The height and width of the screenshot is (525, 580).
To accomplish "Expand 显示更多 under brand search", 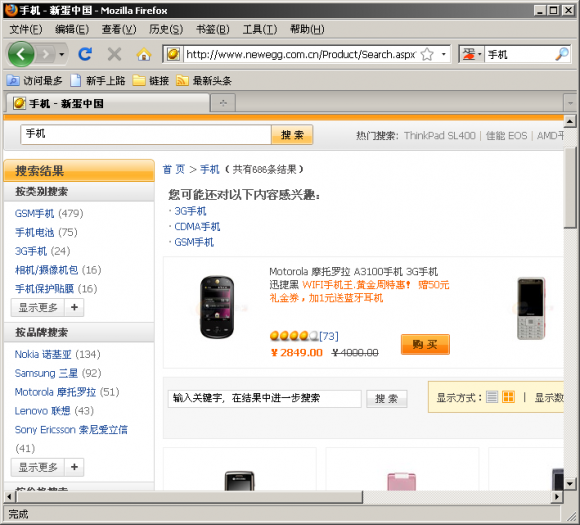I will click(47, 467).
